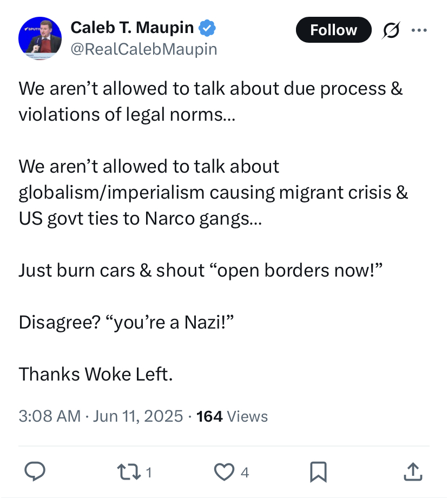Screen dimensions: 448x498
Task: Click the blue verified checkmark badge
Action: click(207, 28)
